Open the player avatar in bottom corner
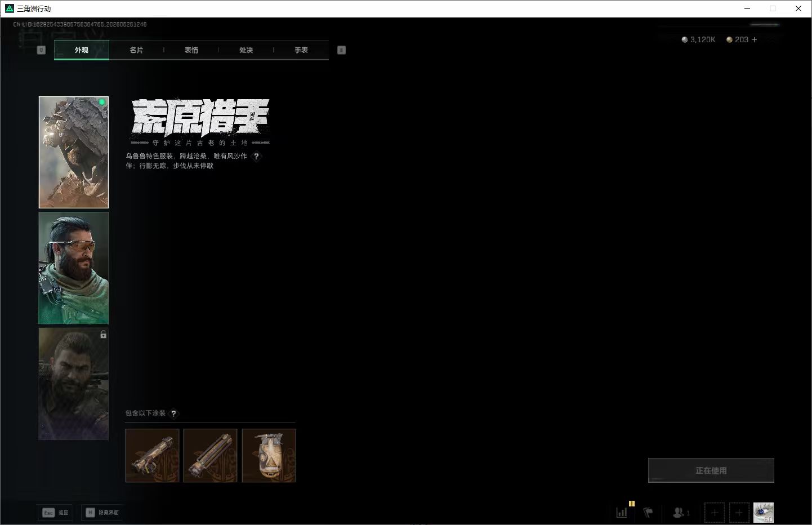812x525 pixels. (764, 513)
